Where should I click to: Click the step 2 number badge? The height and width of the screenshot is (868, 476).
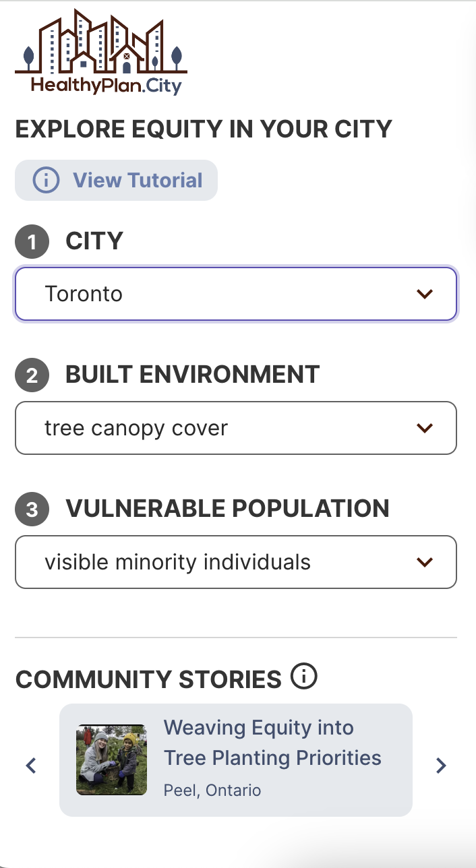pos(32,375)
